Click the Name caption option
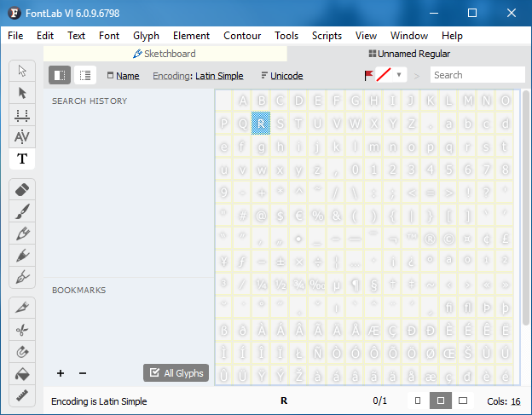The image size is (532, 415). [123, 76]
